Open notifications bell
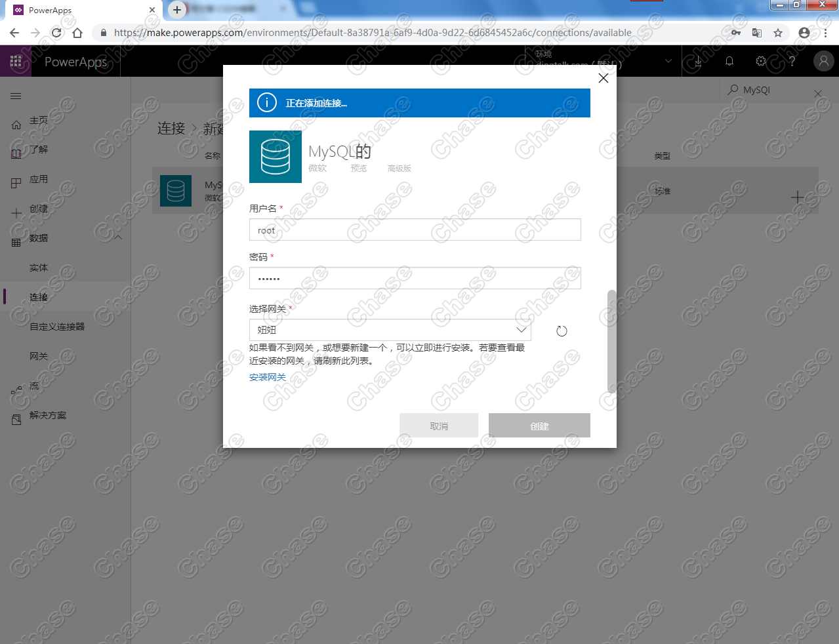 (x=729, y=61)
